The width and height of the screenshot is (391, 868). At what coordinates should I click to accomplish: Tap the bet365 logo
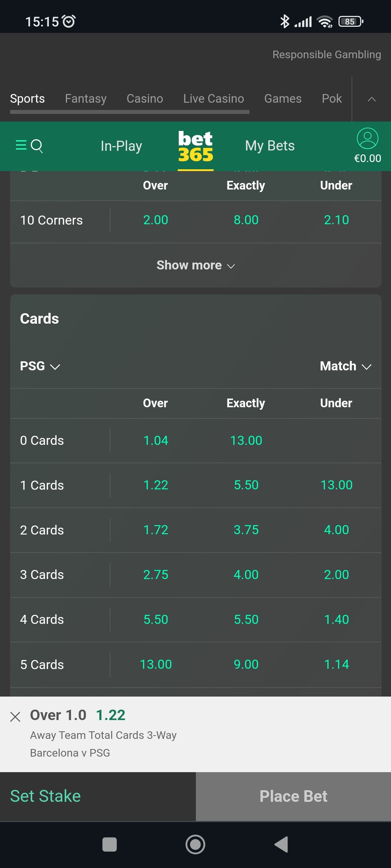[x=195, y=146]
